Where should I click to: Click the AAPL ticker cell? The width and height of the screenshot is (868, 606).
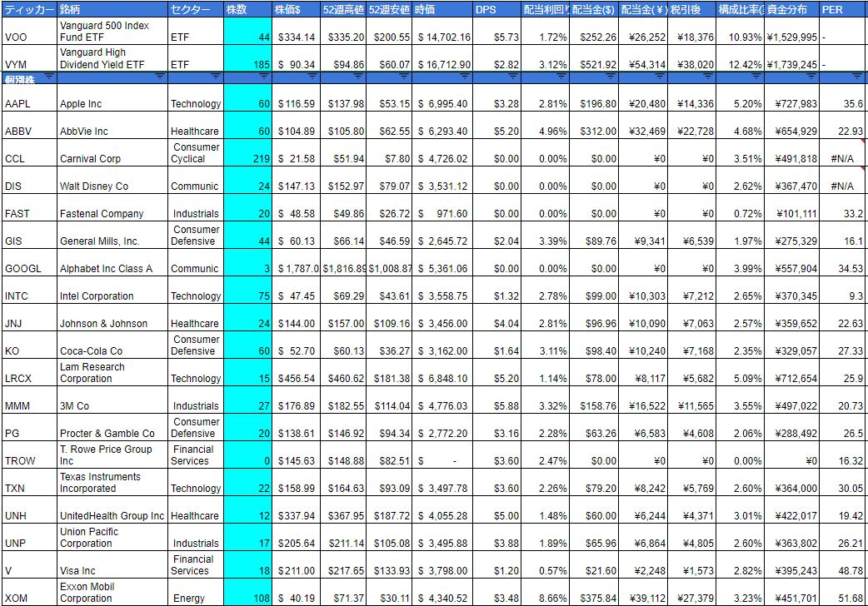[29, 97]
